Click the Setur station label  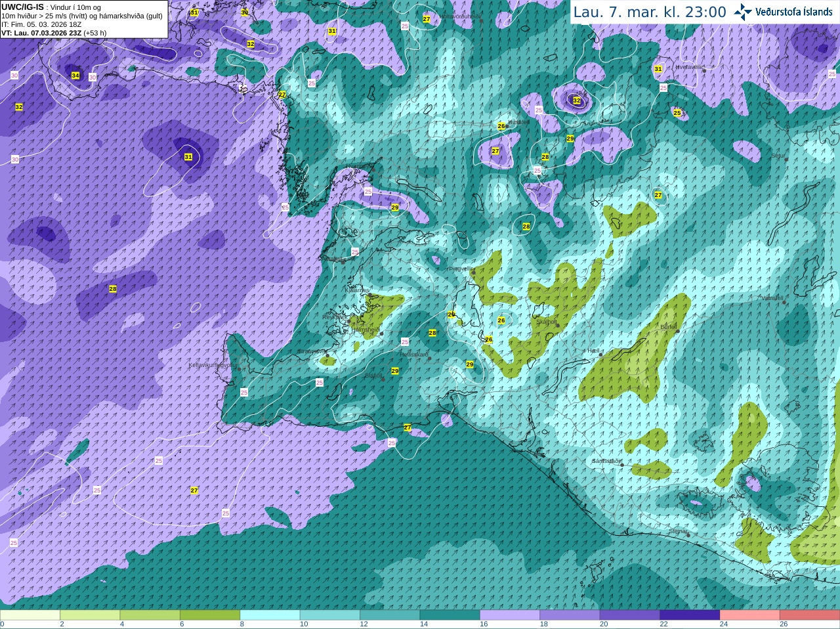pyautogui.click(x=778, y=156)
